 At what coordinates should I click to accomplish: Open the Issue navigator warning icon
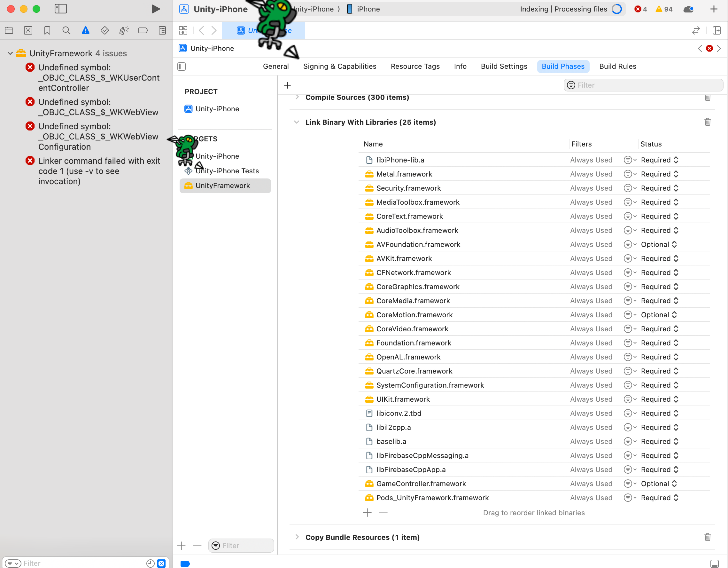85,31
